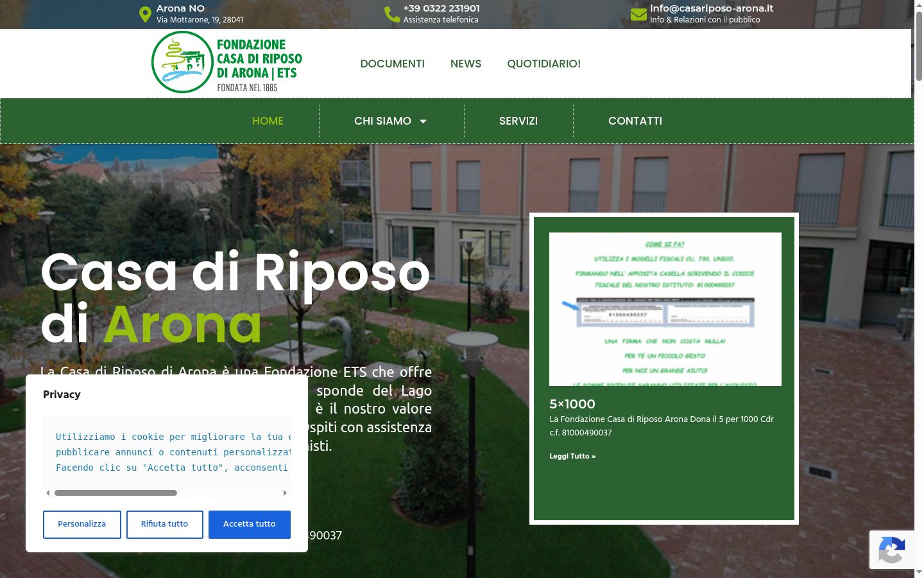
Task: Expand the Chi Siamo dropdown arrow
Action: [423, 121]
